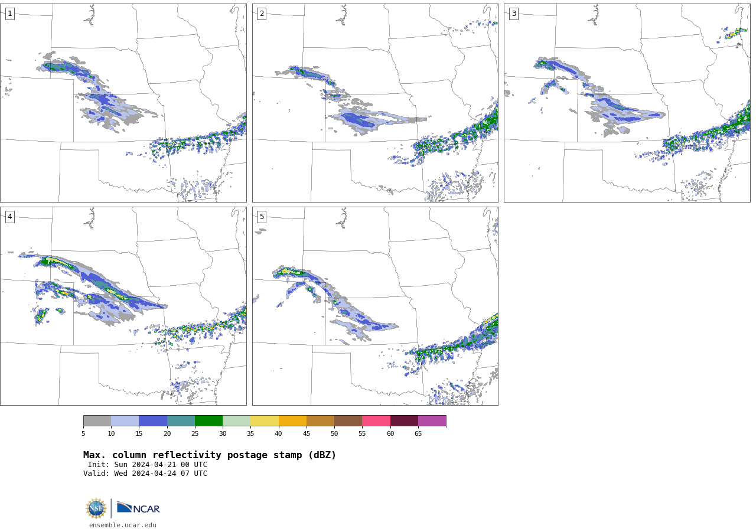Viewport: 756px width, 532px height.
Task: Click the boxed number 4 panel label
Action: (9, 217)
